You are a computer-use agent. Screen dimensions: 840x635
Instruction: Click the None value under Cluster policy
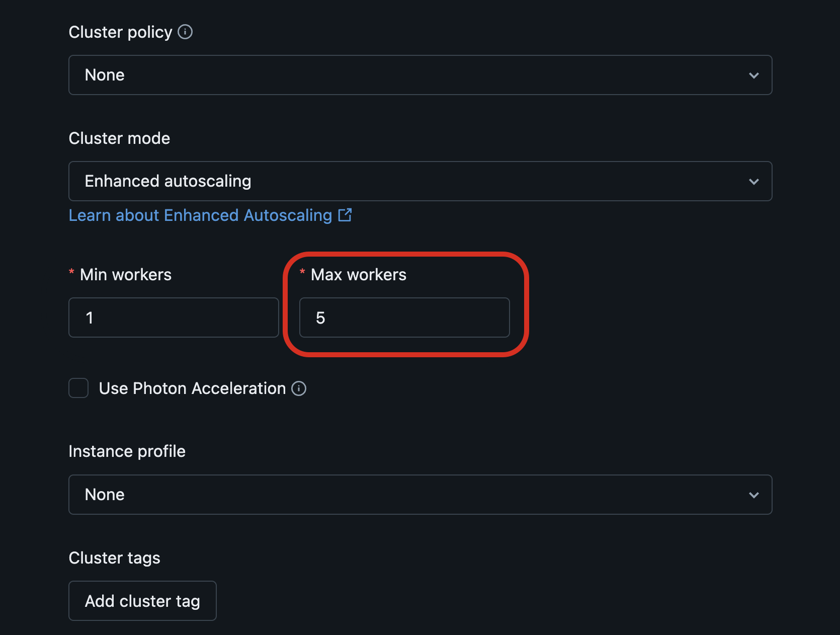105,75
